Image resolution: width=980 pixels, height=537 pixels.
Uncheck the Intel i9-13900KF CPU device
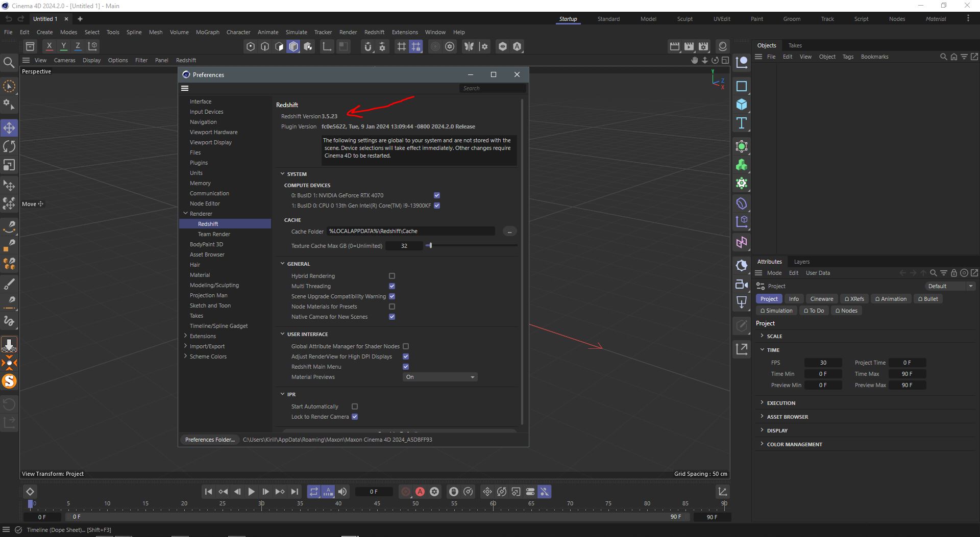pyautogui.click(x=437, y=206)
